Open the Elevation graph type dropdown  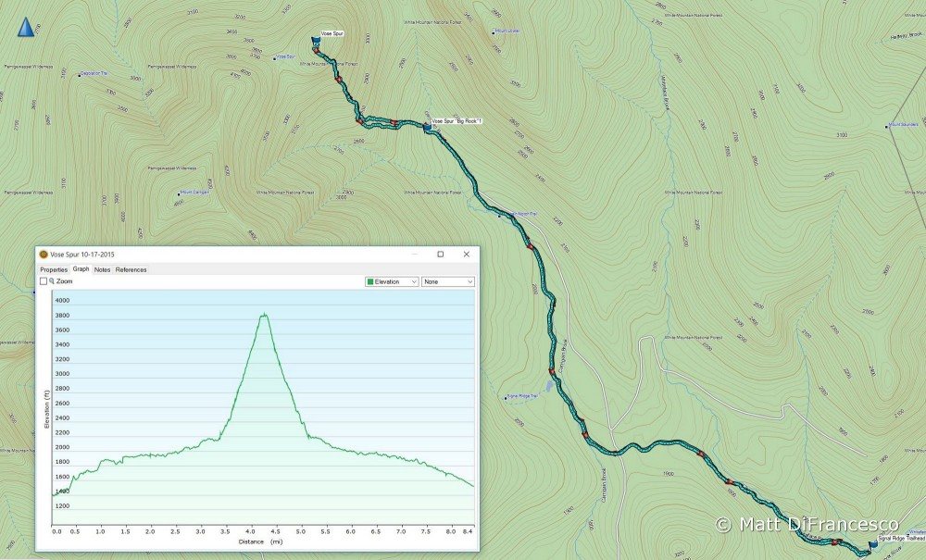tap(392, 282)
